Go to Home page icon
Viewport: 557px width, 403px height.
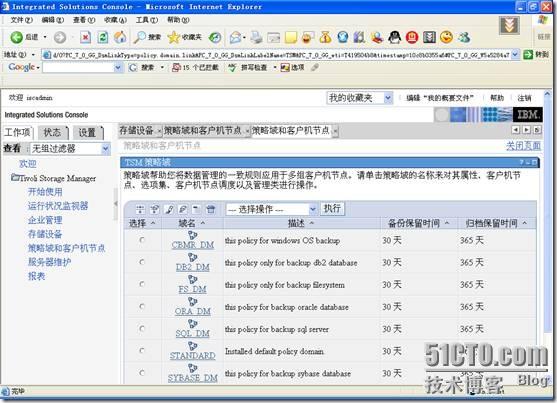pyautogui.click(x=120, y=37)
